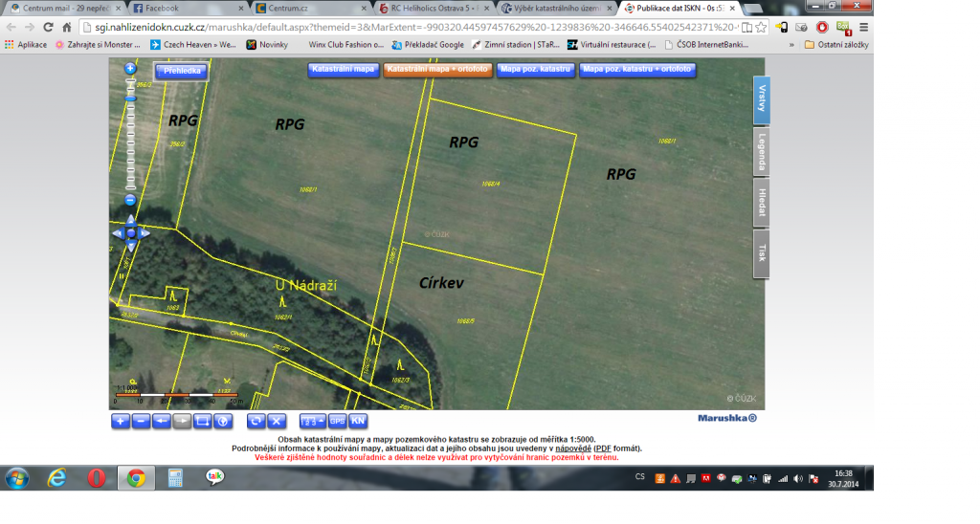
Task: Click the zoom-out minus button in bottom toolbar
Action: point(141,421)
